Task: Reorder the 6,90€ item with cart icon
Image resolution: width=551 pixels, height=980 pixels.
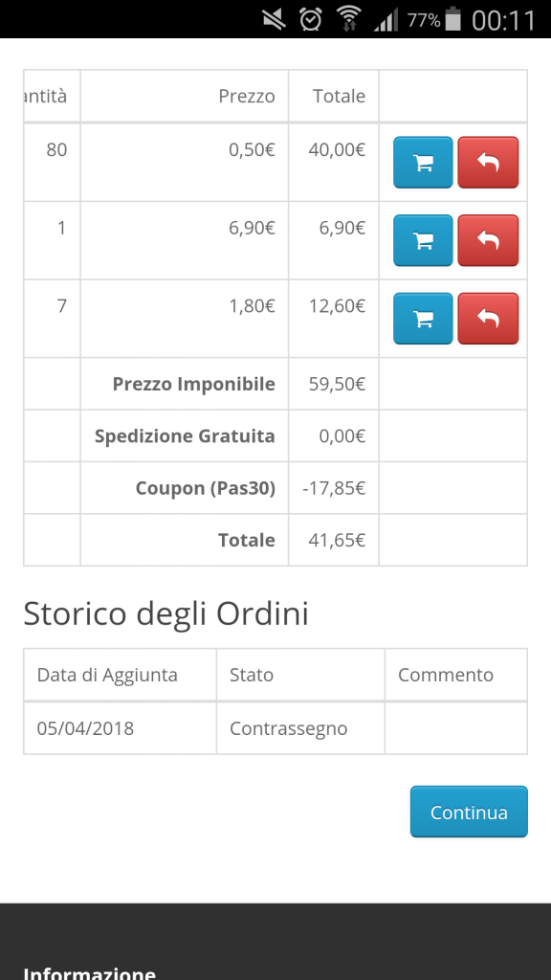Action: 423,240
